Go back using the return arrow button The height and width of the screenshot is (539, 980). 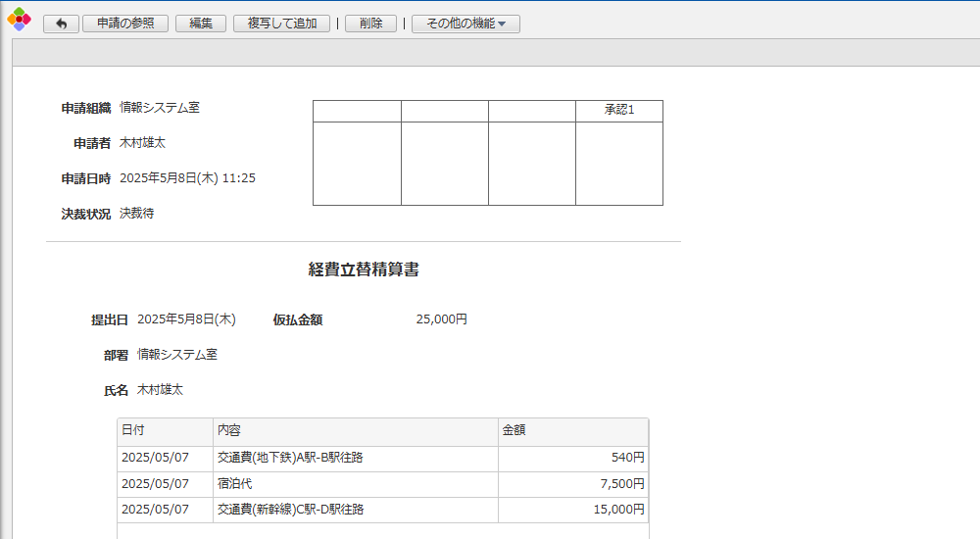point(61,24)
